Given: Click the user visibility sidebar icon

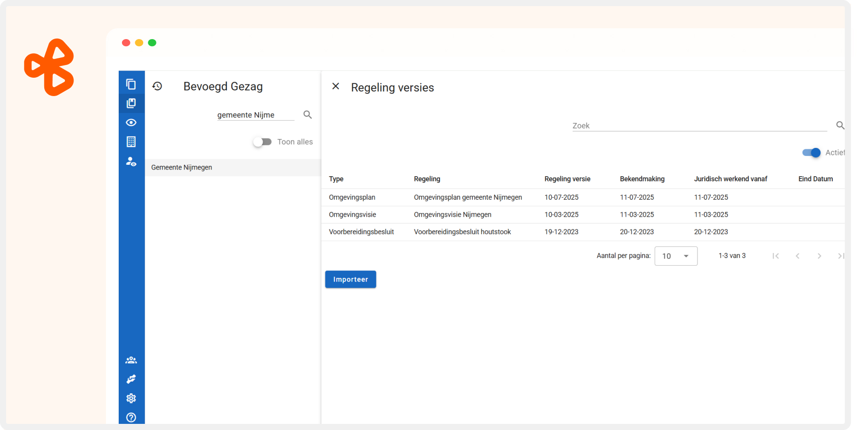Looking at the screenshot, I should (131, 162).
